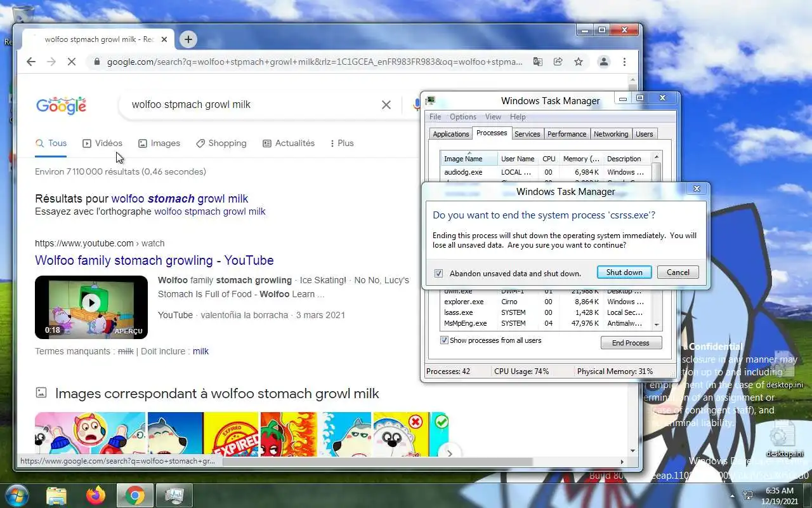Click the 'wolfoo stomach growl milk' correction link
The image size is (812, 508).
[x=180, y=199]
